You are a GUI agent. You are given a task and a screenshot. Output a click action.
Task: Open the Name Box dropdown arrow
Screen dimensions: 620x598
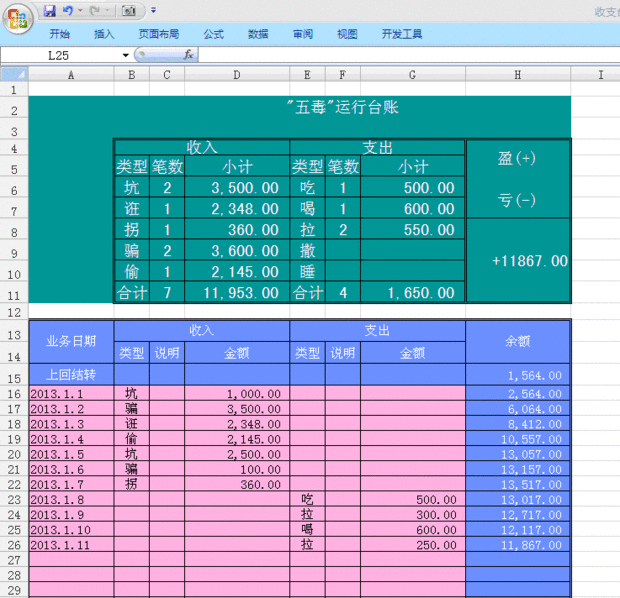click(x=125, y=55)
